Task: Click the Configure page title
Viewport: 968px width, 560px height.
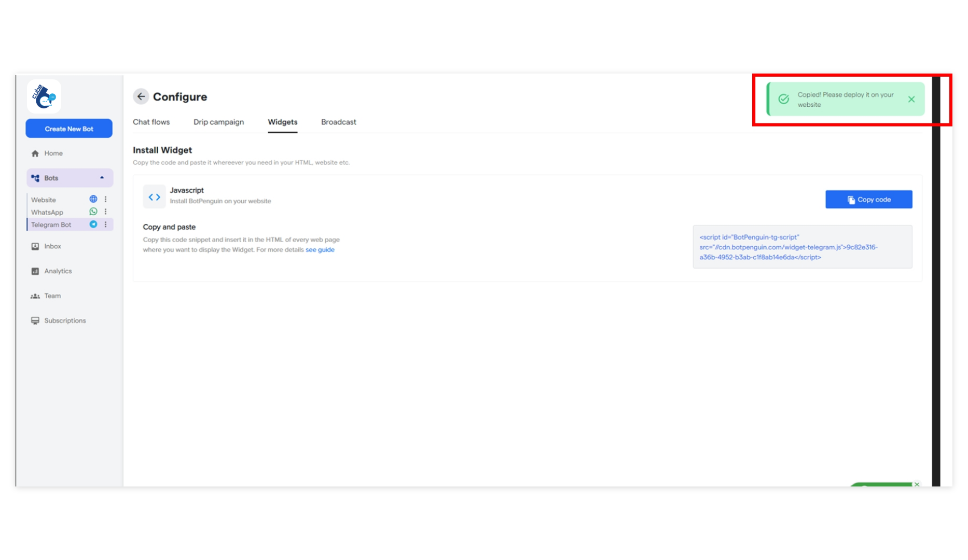Action: tap(180, 97)
